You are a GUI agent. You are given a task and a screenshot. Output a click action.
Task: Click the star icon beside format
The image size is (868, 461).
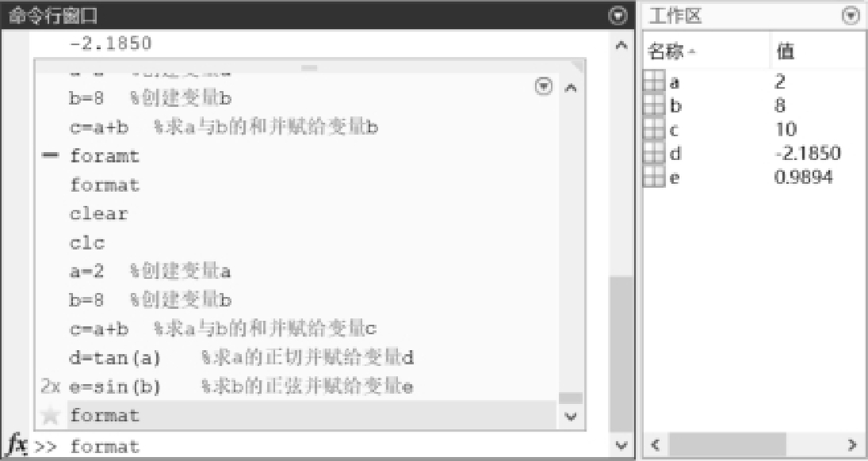(51, 415)
